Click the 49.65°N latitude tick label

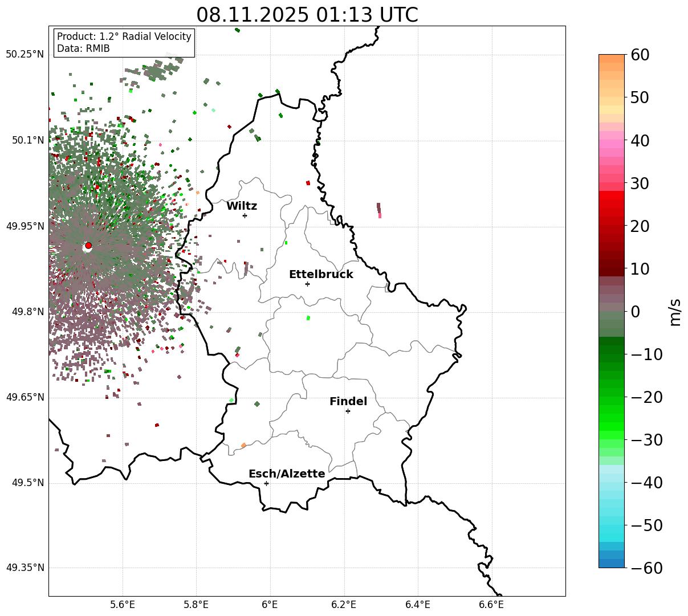point(25,397)
